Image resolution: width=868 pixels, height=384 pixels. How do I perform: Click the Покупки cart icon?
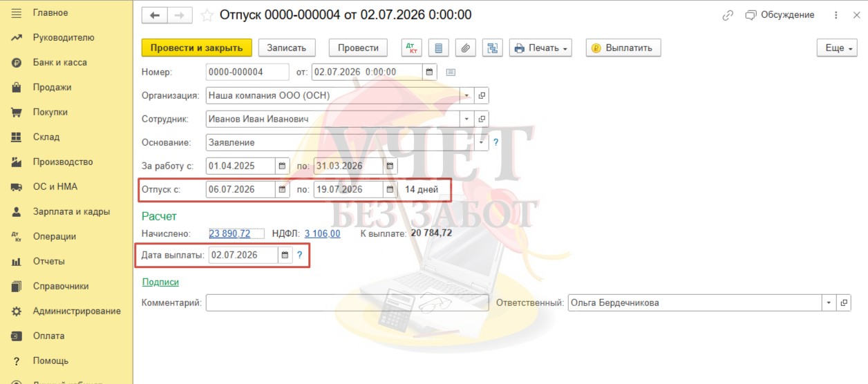click(17, 113)
